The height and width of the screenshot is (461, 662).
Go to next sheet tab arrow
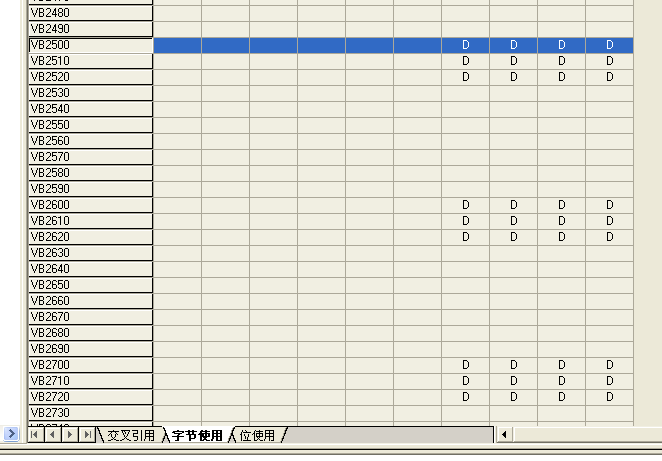click(70, 434)
